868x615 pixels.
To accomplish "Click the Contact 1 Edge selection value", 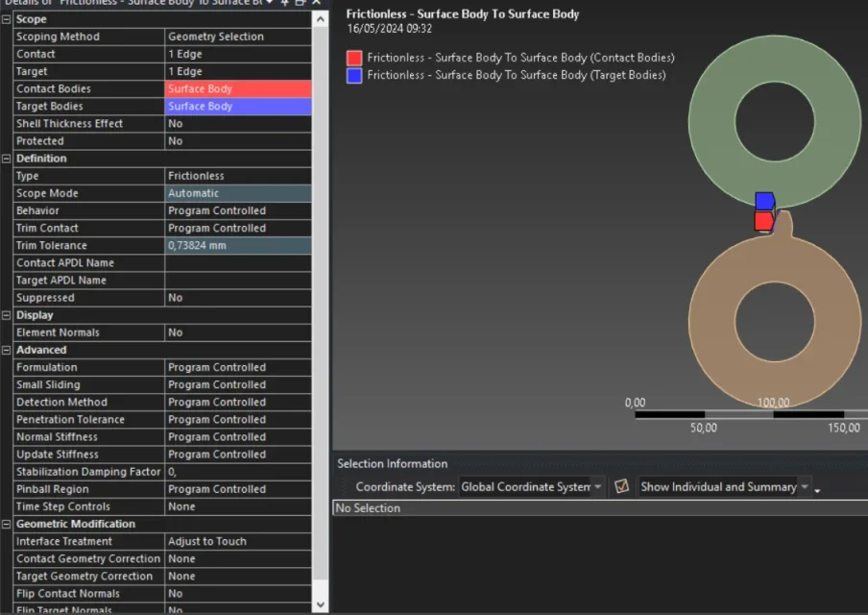I will 238,54.
